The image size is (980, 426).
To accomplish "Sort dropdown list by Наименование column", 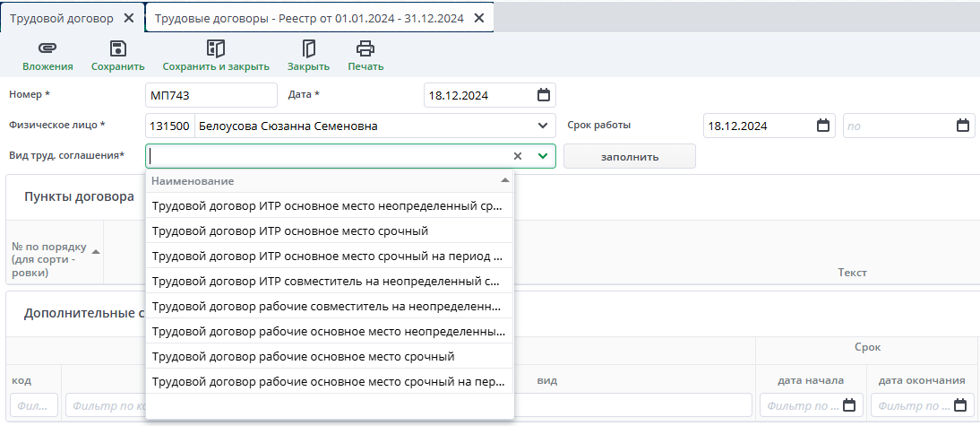I will (504, 181).
